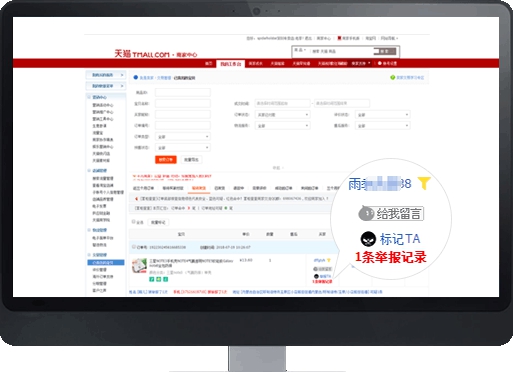Open the 评价状态 dropdown

382,115
